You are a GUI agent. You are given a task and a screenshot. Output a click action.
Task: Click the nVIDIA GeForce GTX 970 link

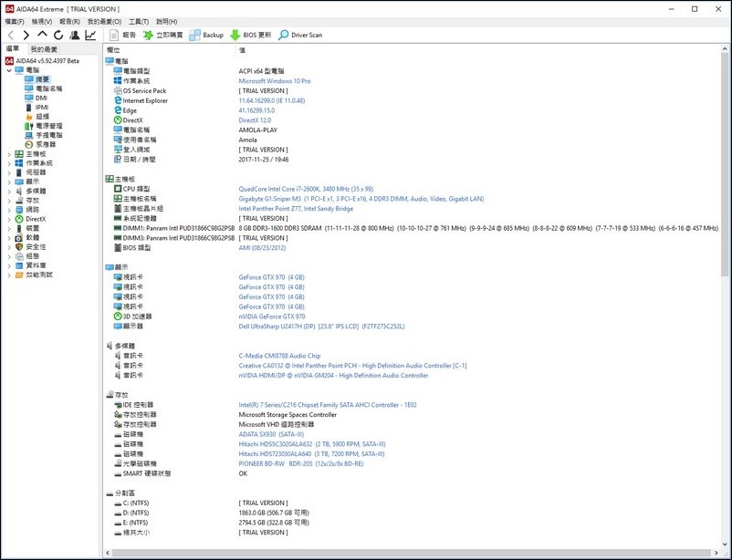[272, 316]
